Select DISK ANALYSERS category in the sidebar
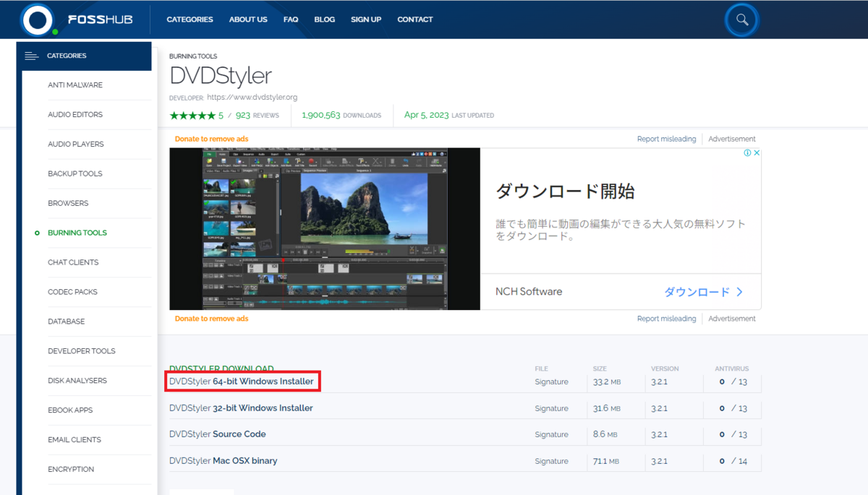Viewport: 868px width, 495px height. (77, 381)
